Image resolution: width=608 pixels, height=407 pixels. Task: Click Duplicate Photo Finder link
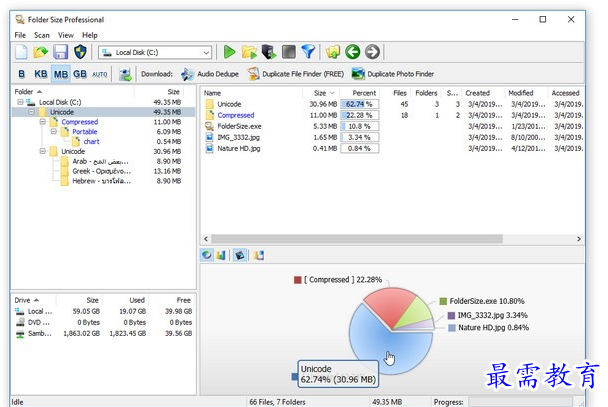tap(401, 74)
